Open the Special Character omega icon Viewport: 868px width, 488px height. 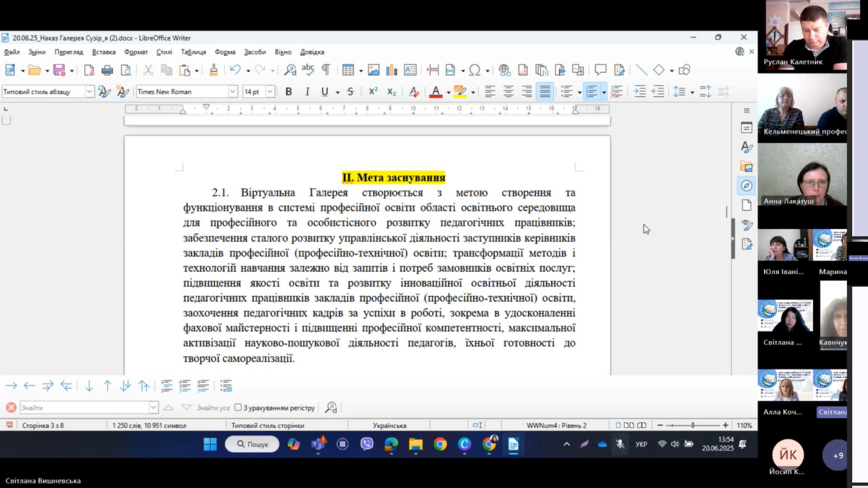tap(474, 70)
